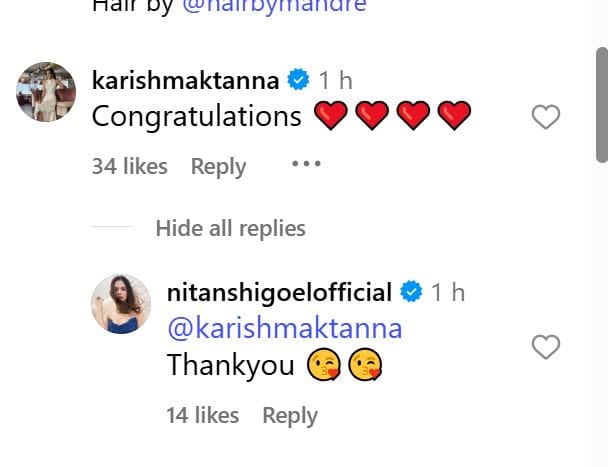Open the karishmaktanna username link

[x=185, y=80]
